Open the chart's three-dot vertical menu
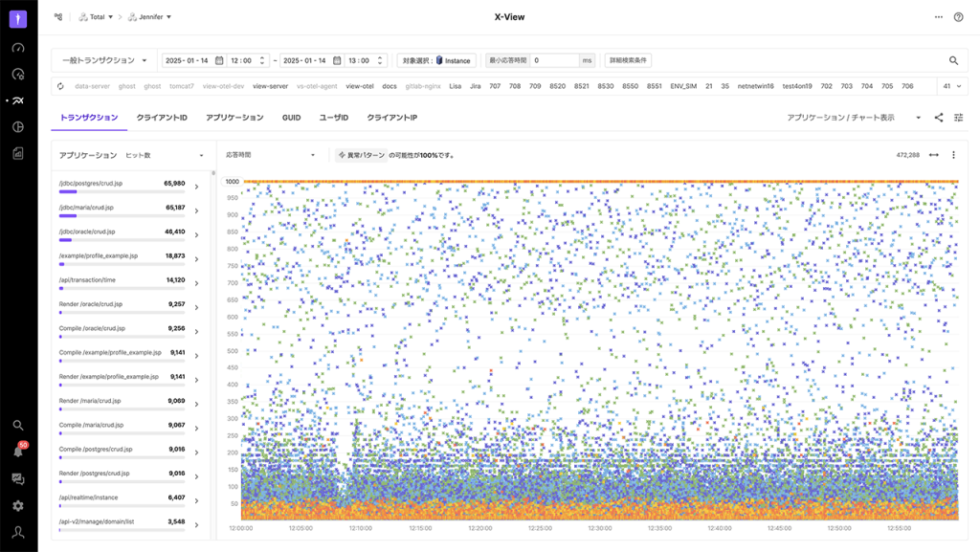980x552 pixels. coord(953,155)
